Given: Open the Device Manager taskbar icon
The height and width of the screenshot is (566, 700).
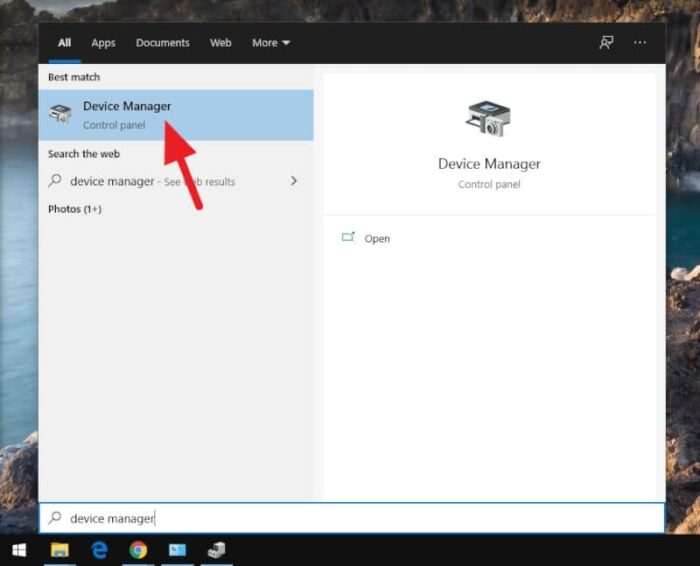Looking at the screenshot, I should 217,550.
